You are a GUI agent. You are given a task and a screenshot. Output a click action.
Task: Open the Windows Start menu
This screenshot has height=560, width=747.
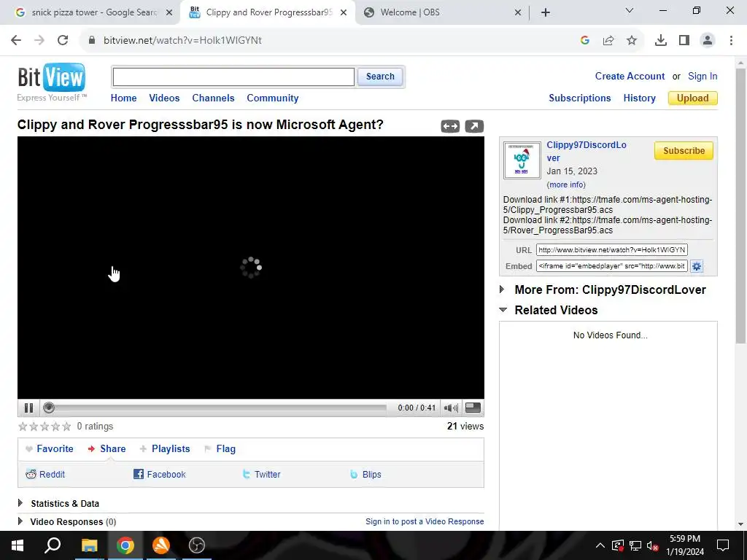(17, 545)
